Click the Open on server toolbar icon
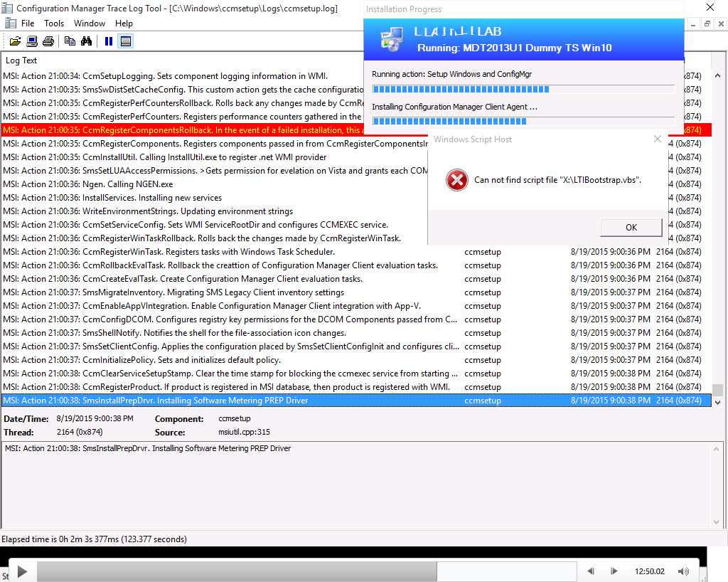The height and width of the screenshot is (582, 728). click(x=32, y=41)
